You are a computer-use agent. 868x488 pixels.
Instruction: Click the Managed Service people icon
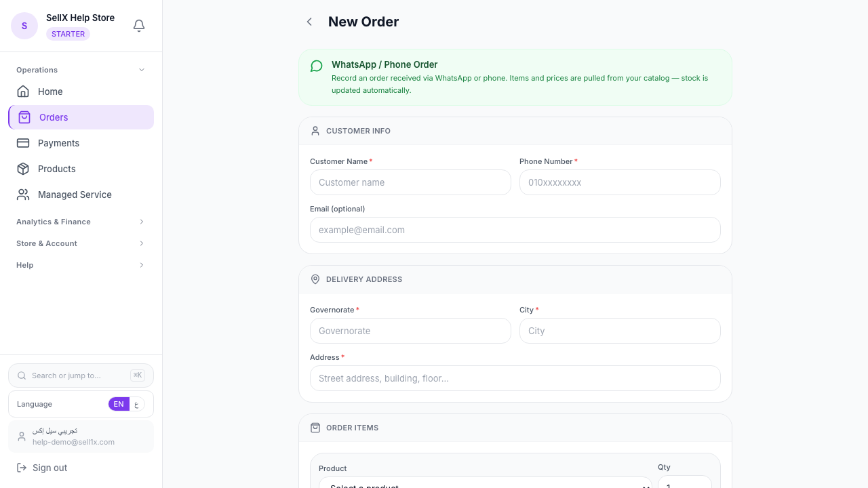point(23,195)
